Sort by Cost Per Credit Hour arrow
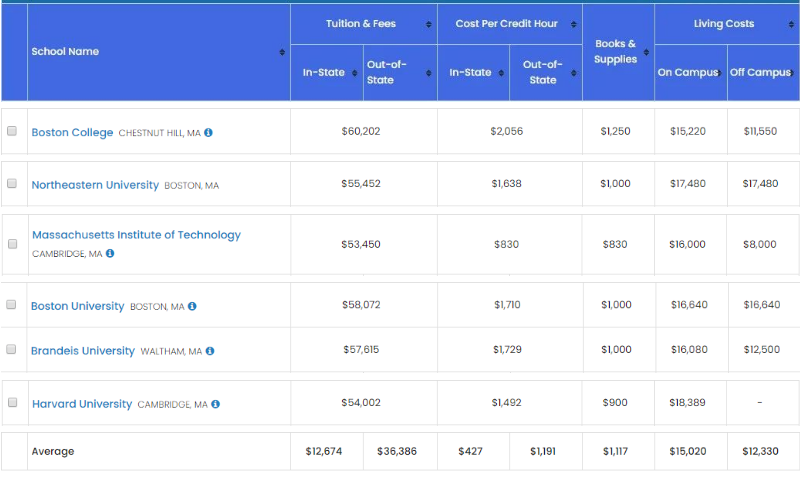 [573, 24]
